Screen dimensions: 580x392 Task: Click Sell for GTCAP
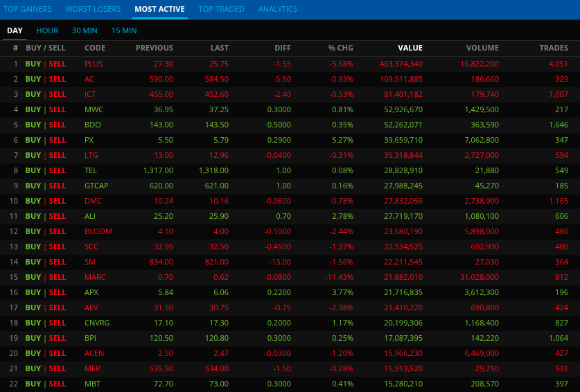click(x=58, y=186)
